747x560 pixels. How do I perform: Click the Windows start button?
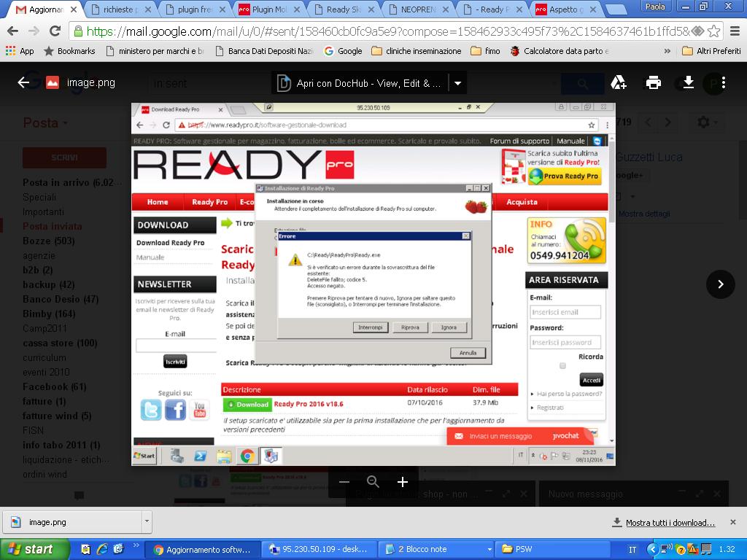[x=35, y=549]
